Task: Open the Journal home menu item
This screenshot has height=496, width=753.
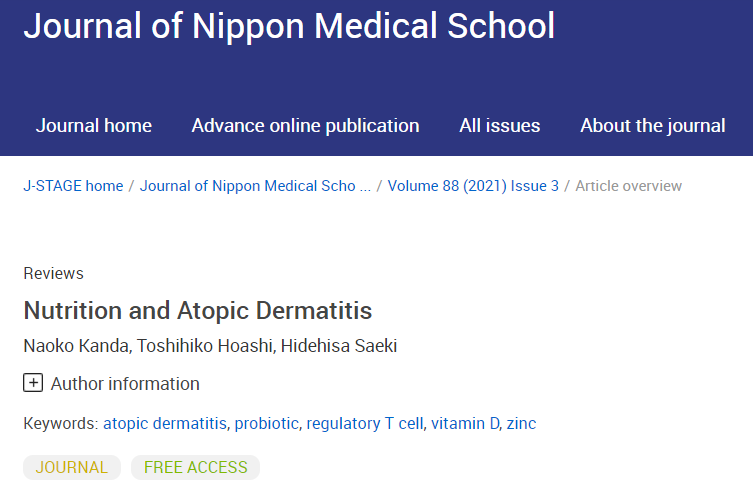Action: point(94,126)
